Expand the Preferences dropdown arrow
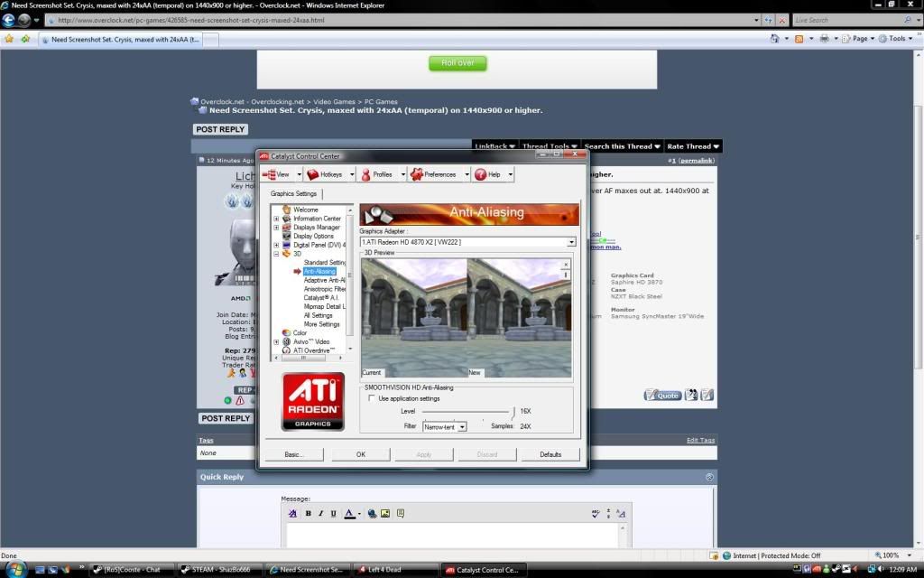The width and height of the screenshot is (924, 578). click(467, 174)
